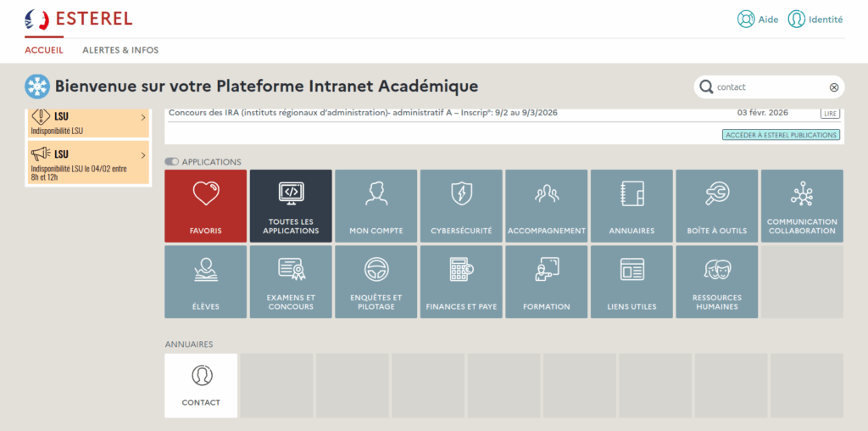Click the Lire button for IRA concours

click(831, 113)
